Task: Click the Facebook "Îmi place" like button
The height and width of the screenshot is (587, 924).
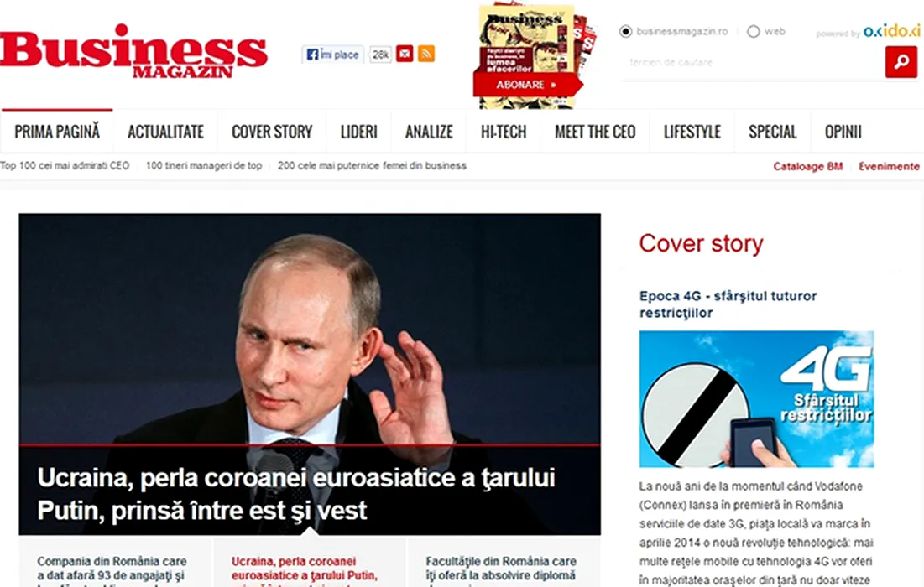Action: tap(333, 55)
